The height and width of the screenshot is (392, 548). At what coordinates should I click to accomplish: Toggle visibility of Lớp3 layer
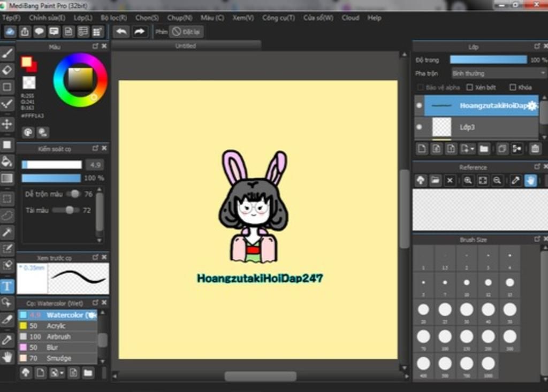click(419, 127)
